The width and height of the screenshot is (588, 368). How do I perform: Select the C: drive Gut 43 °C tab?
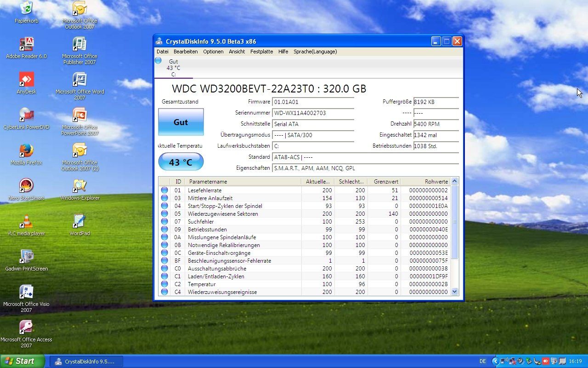pos(174,68)
